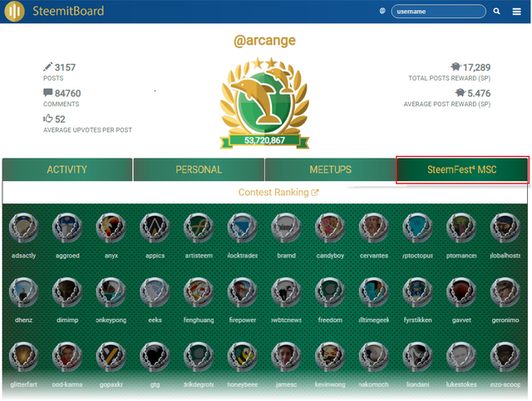This screenshot has height=401, width=532.
Task: Click the eeks badge
Action: pyautogui.click(x=155, y=292)
